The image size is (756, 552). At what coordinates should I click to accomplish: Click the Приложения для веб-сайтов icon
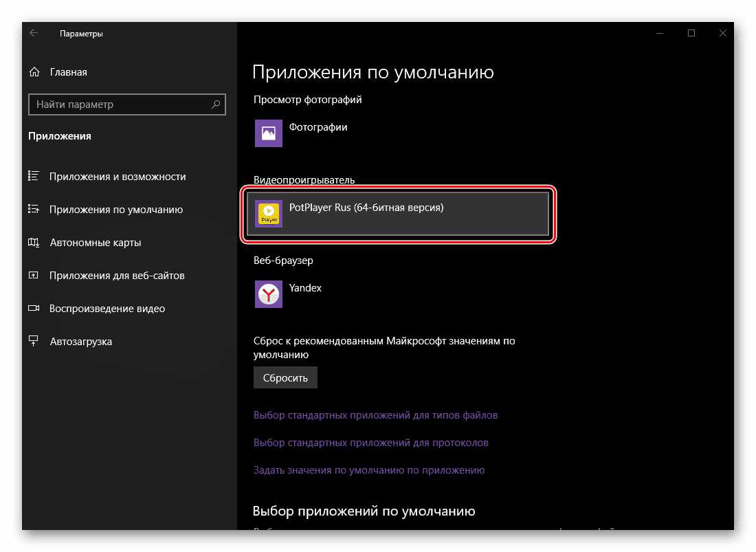[x=33, y=275]
